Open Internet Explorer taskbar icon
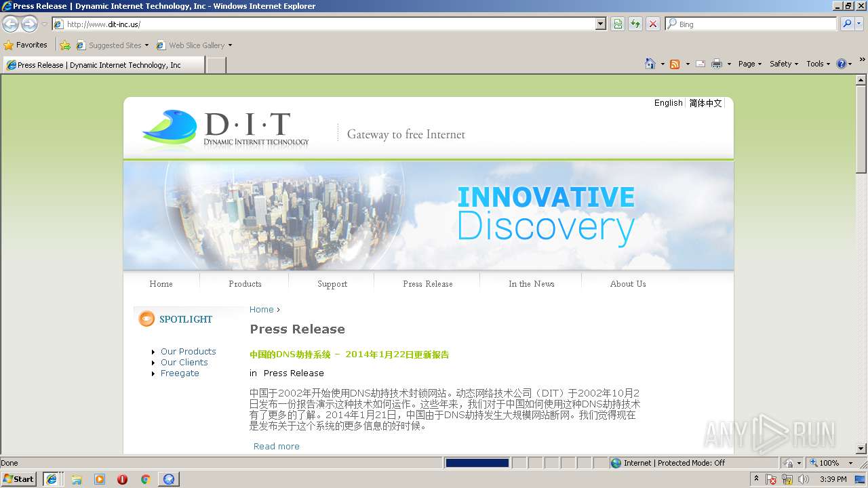This screenshot has width=868, height=488. pyautogui.click(x=52, y=479)
